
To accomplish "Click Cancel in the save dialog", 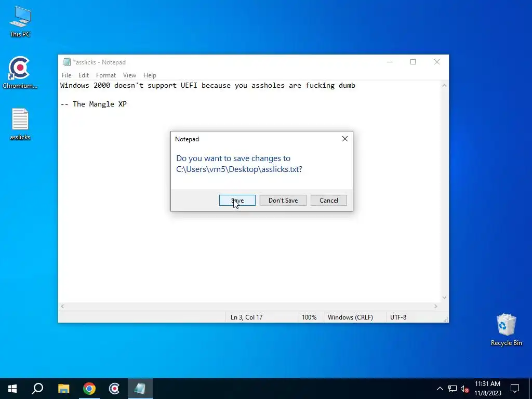I will [x=329, y=200].
